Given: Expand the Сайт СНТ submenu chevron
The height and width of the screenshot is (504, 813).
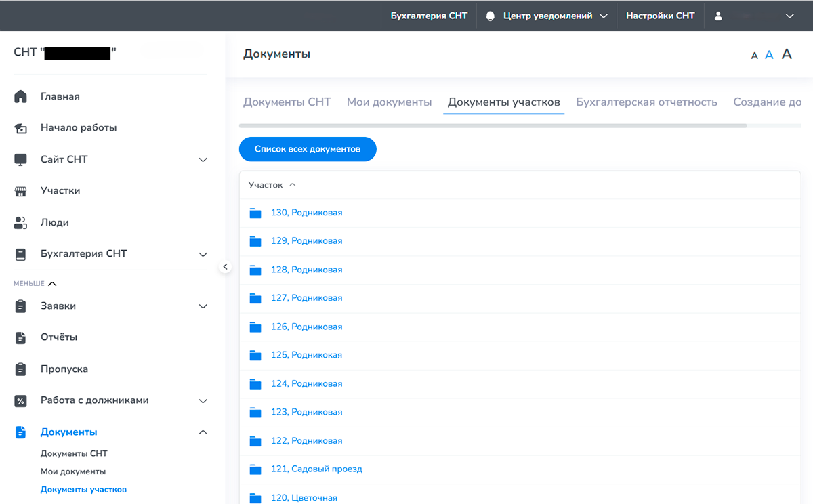Looking at the screenshot, I should 203,160.
